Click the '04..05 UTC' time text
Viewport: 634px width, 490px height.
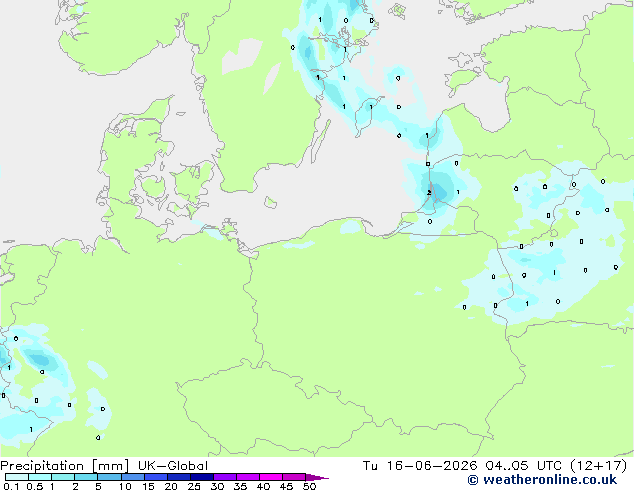pyautogui.click(x=524, y=466)
